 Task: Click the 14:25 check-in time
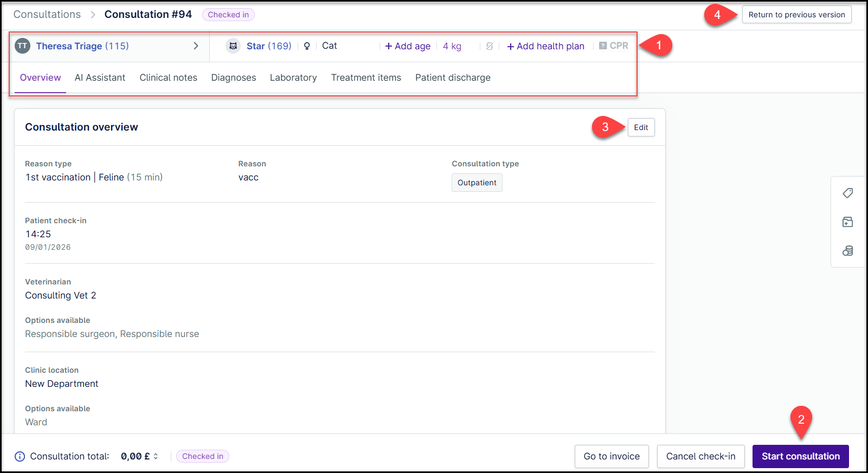(38, 234)
